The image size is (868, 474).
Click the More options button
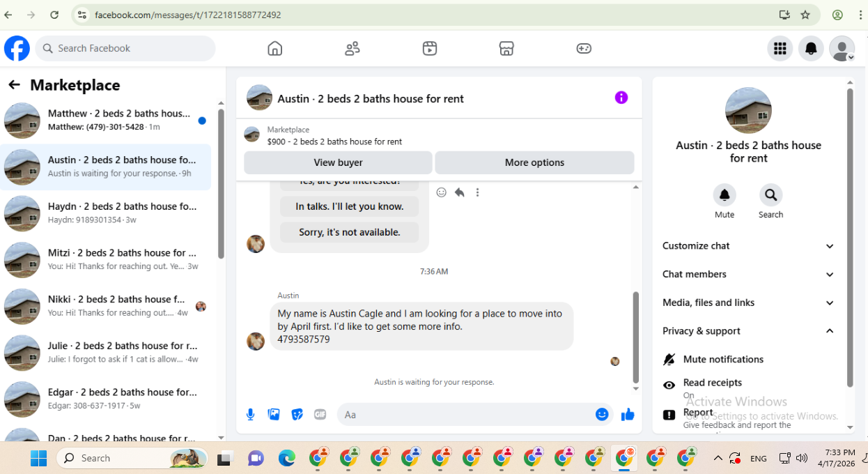[x=534, y=162]
